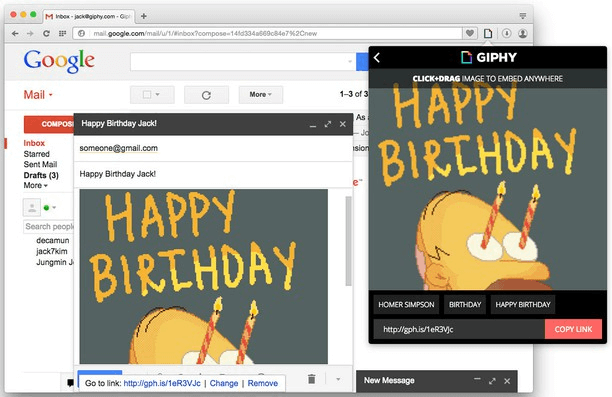Open chat with decamun
Viewport: 612px width, 397px height.
(52, 240)
